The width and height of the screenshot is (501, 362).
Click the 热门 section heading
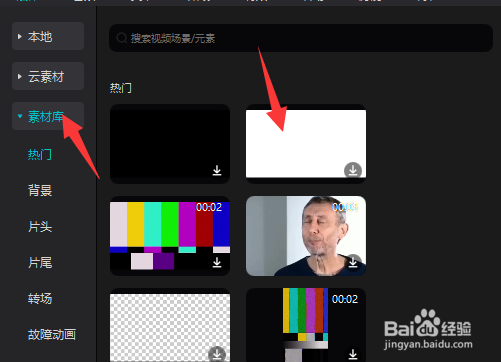click(121, 88)
